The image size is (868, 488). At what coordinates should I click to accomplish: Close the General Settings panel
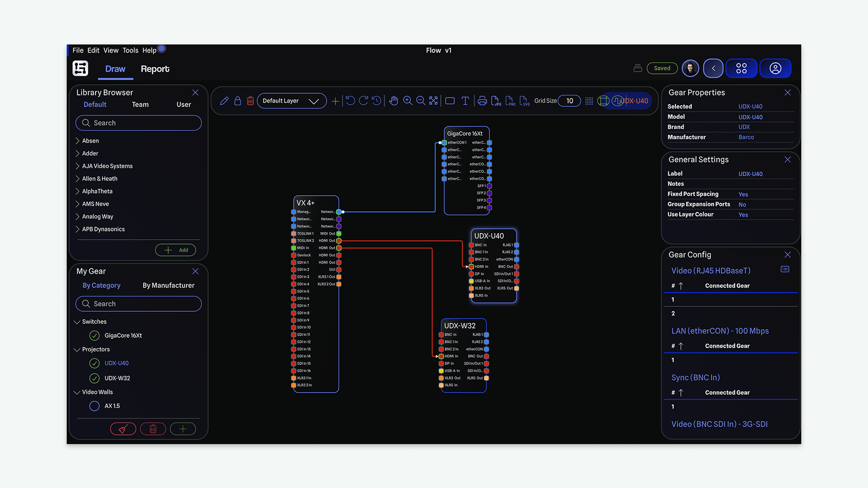(788, 159)
